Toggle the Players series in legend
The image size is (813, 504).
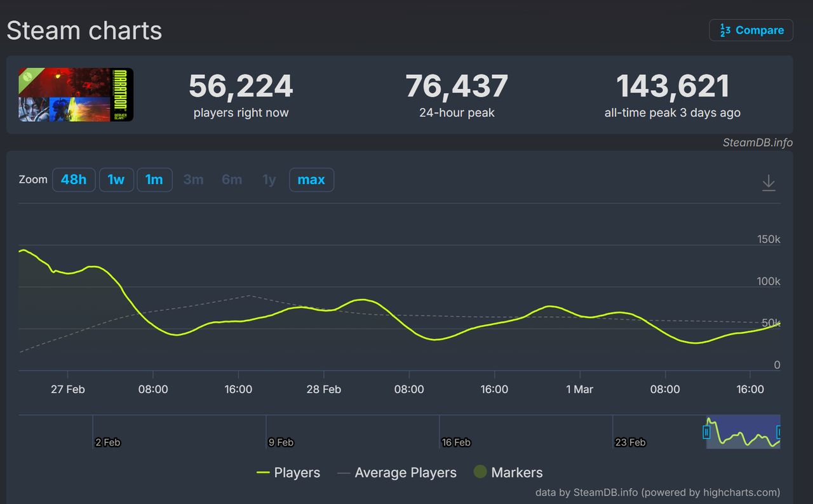[288, 473]
